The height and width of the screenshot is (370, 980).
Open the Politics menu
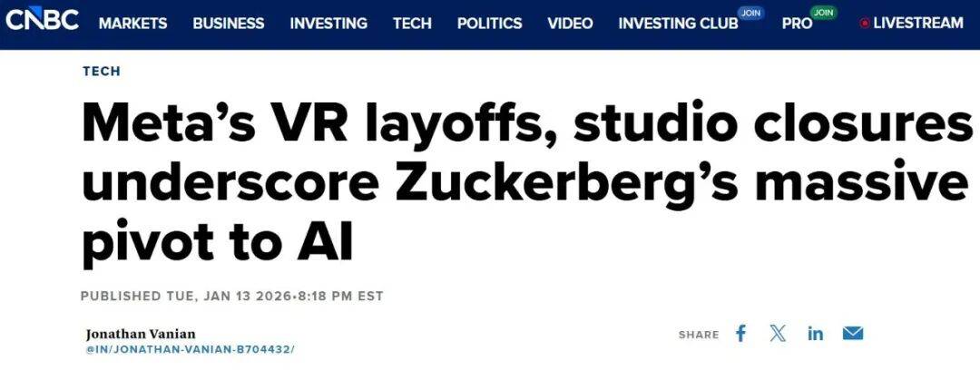tap(490, 24)
